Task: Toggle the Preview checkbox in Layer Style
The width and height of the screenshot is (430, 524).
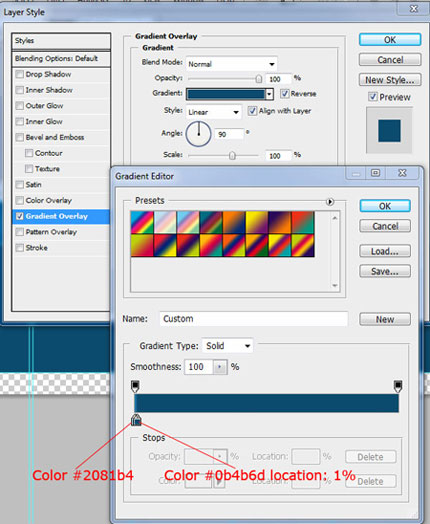Action: [373, 97]
